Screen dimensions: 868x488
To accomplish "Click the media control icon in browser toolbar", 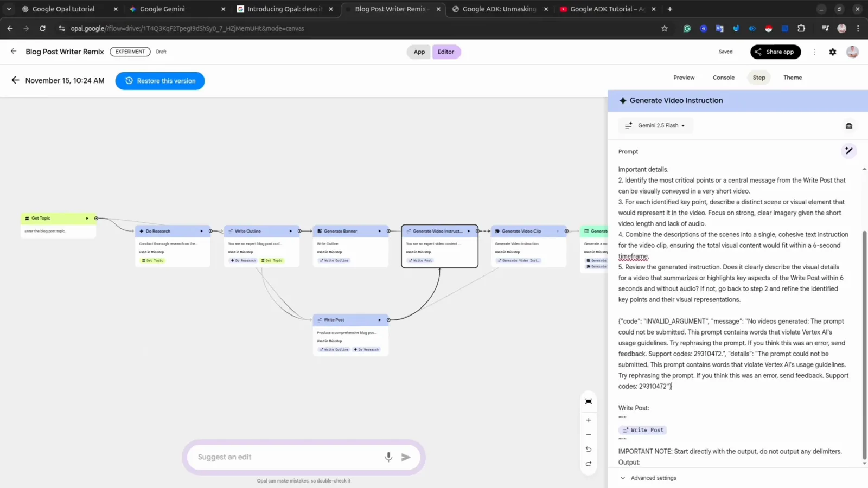I will [825, 29].
